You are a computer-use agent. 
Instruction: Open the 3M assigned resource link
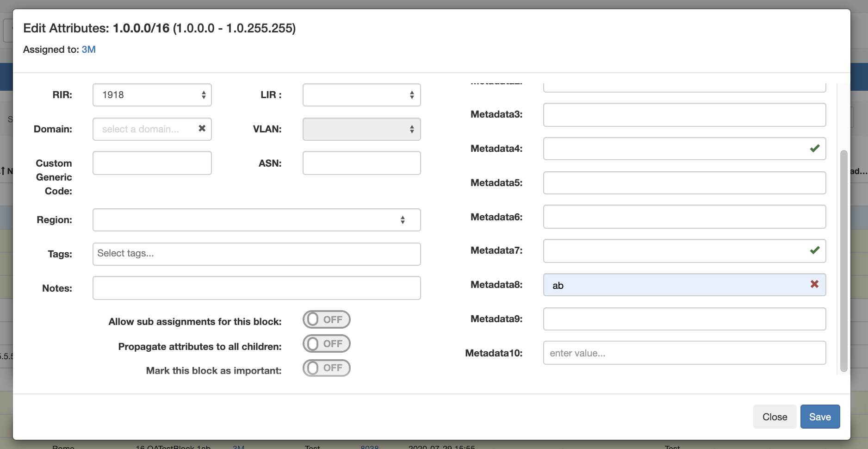pos(88,50)
